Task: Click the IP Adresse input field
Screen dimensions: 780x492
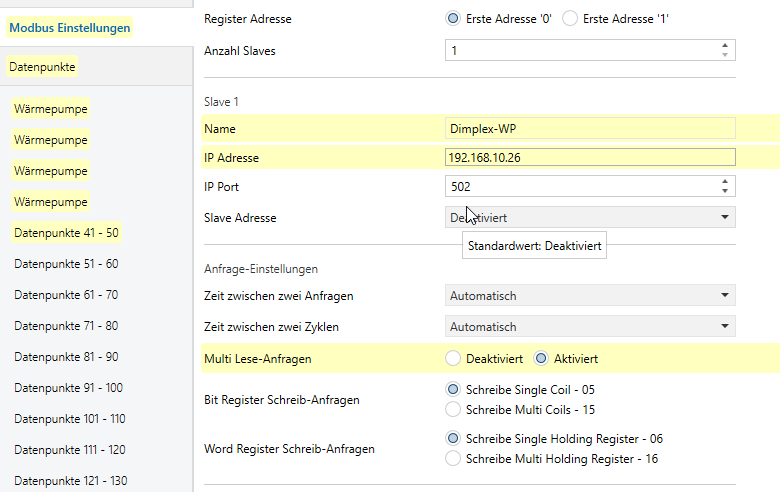Action: [590, 157]
